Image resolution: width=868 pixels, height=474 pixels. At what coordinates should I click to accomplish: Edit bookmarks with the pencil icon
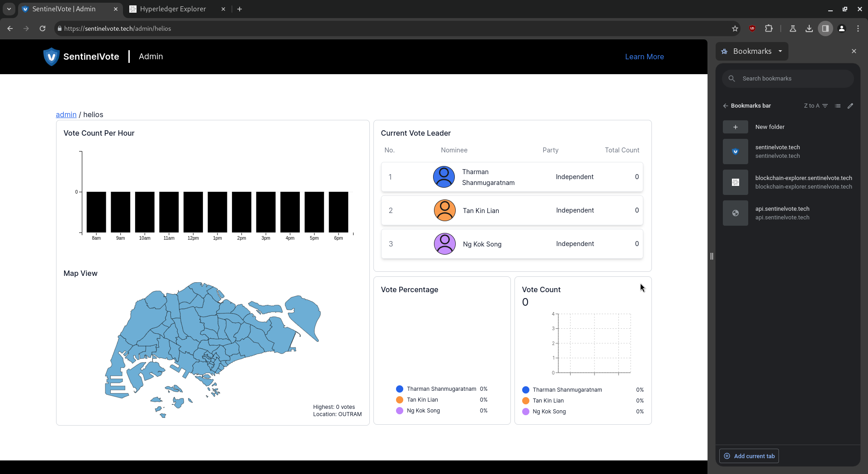click(850, 106)
